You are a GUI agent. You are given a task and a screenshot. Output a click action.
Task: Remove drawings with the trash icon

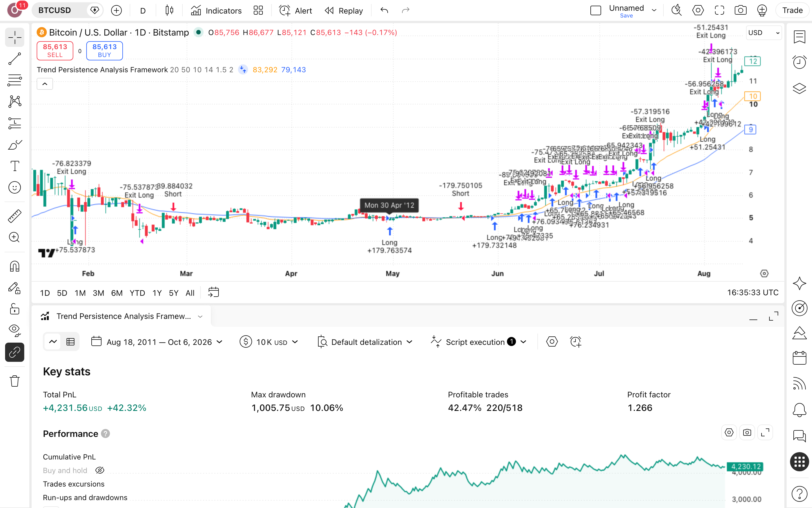click(14, 381)
